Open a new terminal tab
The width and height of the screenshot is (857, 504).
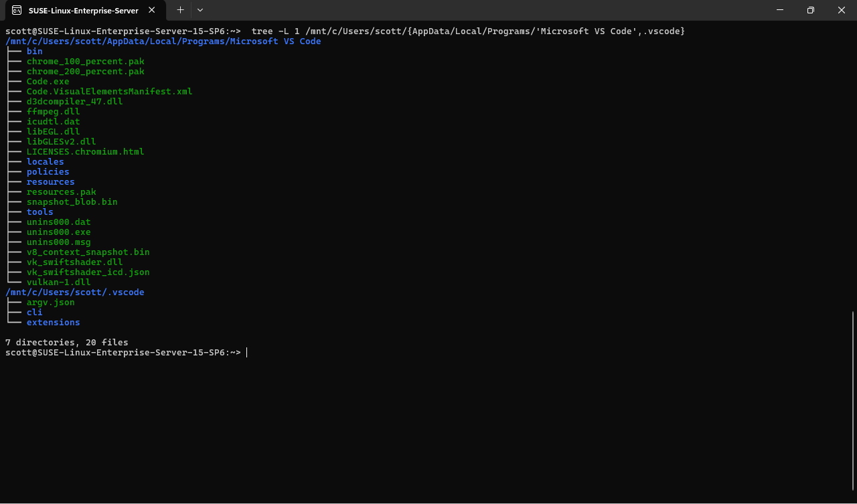(x=180, y=10)
